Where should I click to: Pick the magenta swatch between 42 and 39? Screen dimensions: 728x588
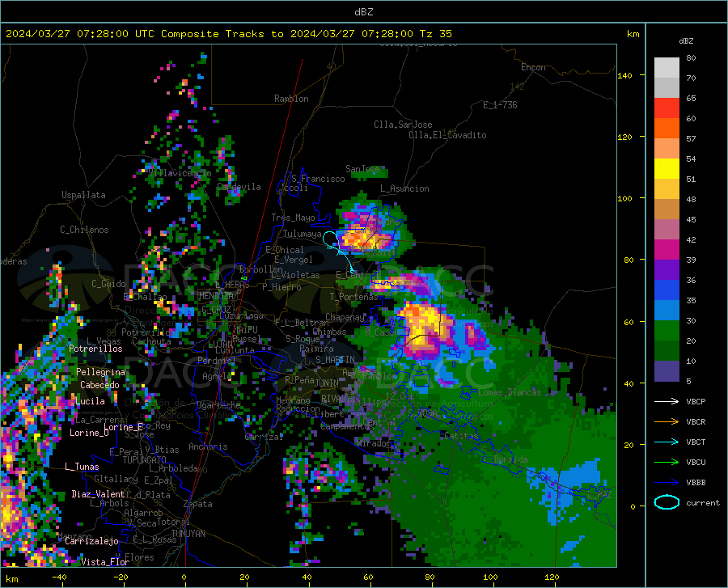click(667, 250)
